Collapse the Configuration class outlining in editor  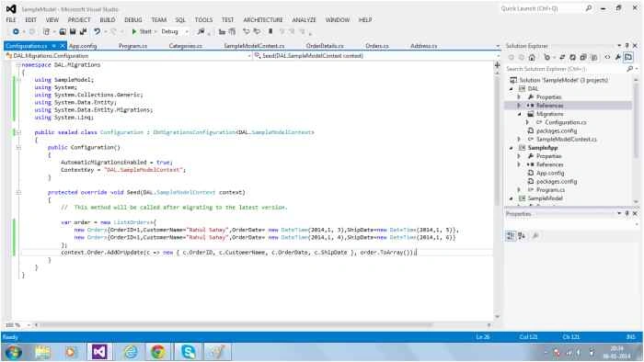(18, 132)
